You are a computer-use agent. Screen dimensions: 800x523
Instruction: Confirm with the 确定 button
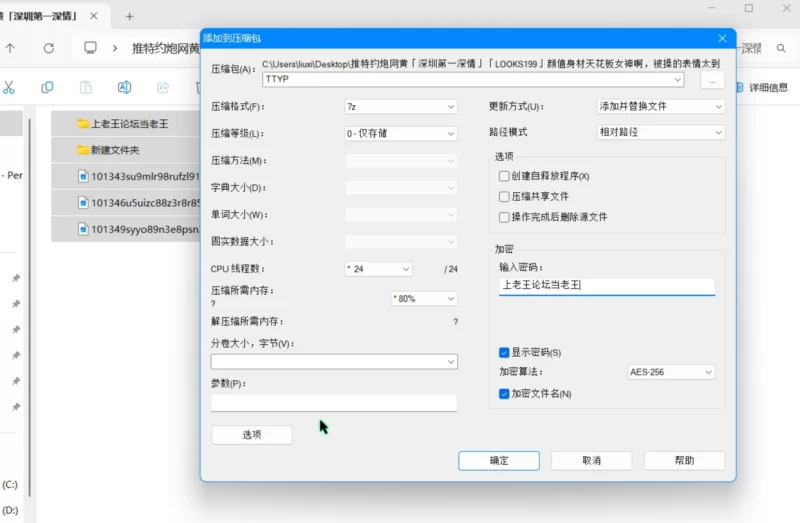click(499, 461)
